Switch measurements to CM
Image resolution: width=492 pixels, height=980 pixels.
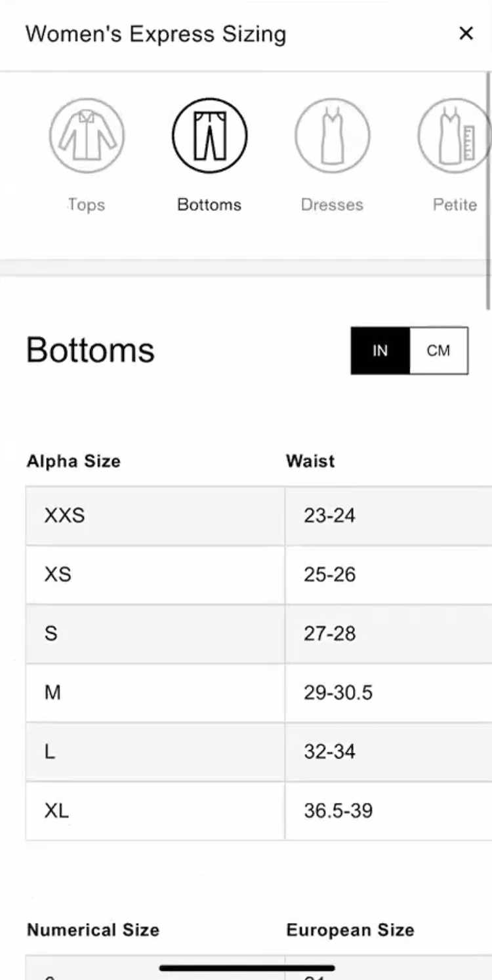click(438, 351)
